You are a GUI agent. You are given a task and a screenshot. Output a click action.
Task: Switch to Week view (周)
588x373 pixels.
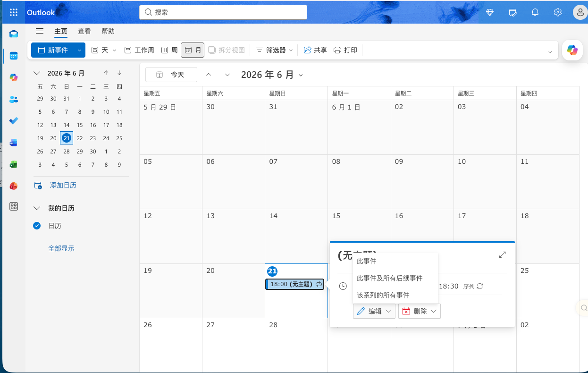pos(169,50)
